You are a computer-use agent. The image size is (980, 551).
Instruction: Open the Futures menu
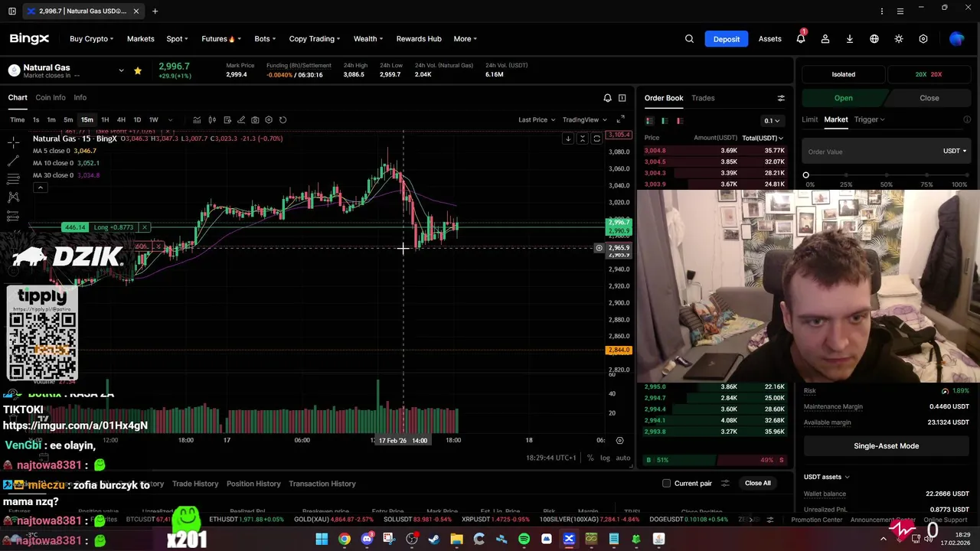click(221, 39)
